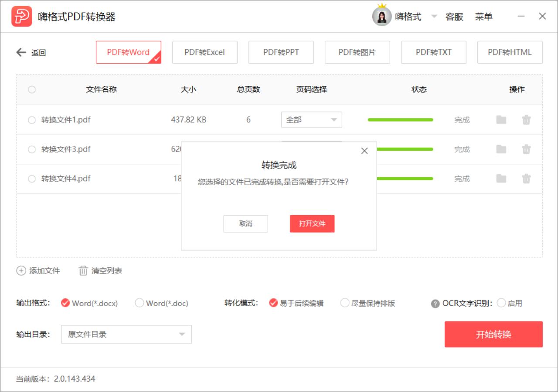Screen dimensions: 558x392
Task: Open the 全部 page selection dropdown
Action: [311, 119]
